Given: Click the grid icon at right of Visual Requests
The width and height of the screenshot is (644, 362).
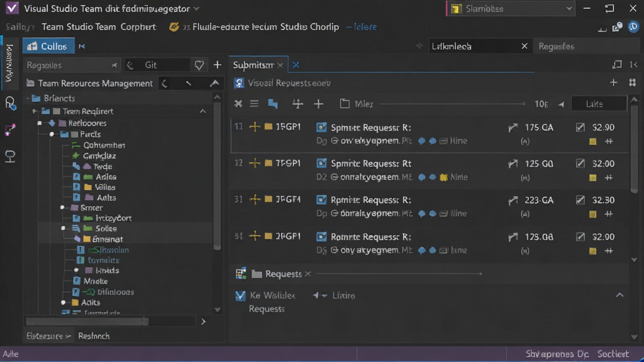Looking at the screenshot, I should point(633,83).
